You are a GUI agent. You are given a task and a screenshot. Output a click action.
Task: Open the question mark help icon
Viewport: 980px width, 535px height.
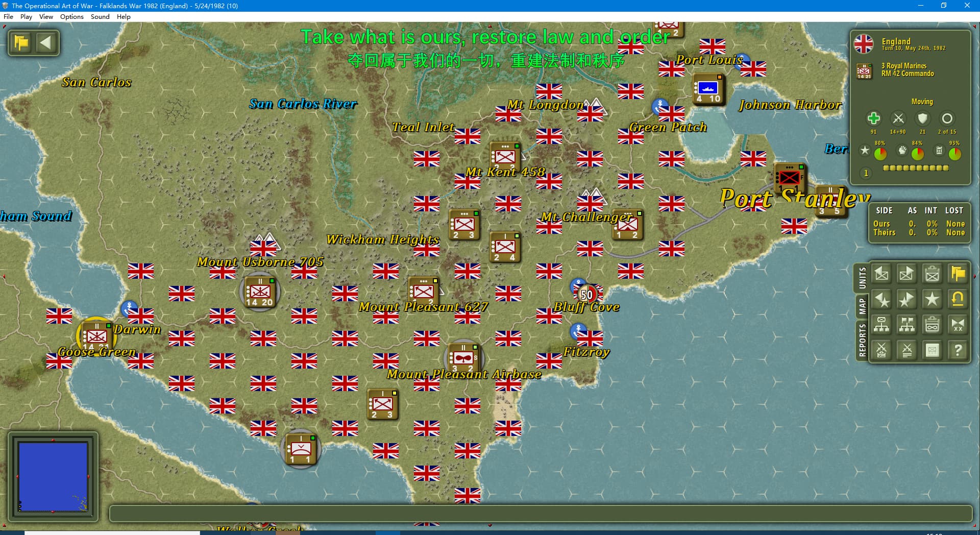[958, 350]
